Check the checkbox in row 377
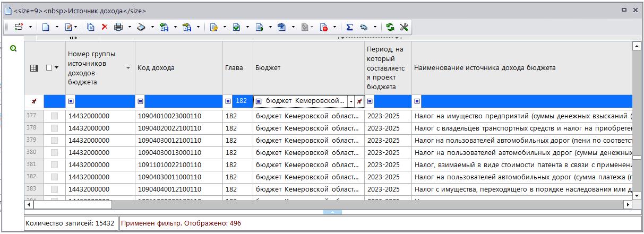644x234 pixels. (54, 116)
